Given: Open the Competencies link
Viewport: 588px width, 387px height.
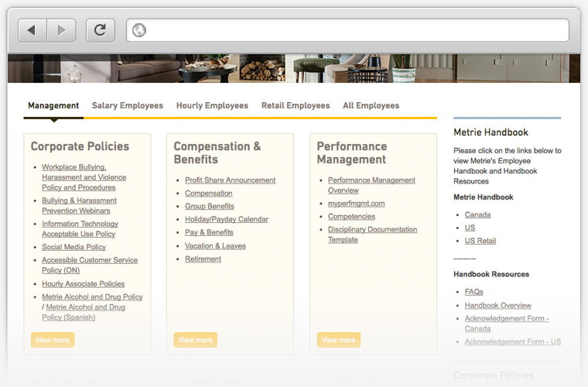Looking at the screenshot, I should coord(351,217).
